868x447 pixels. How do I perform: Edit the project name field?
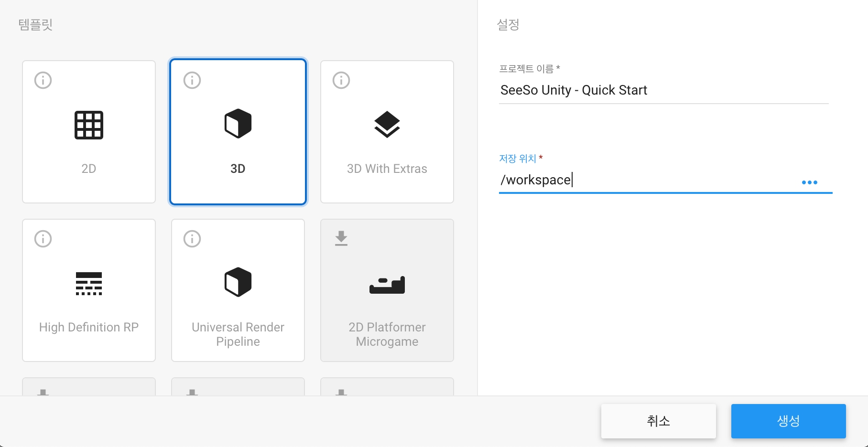664,90
